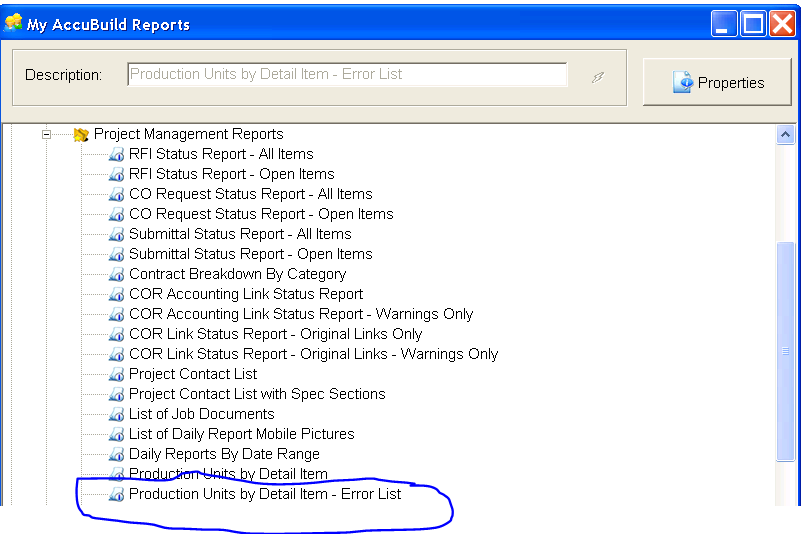
Task: Click the icon for Submittal Status Report - Open Items
Action: tap(116, 254)
